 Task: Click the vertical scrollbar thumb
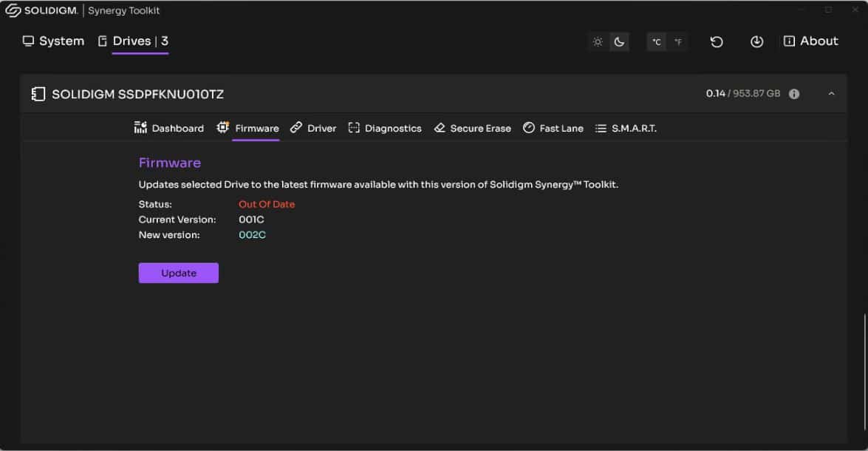click(865, 373)
